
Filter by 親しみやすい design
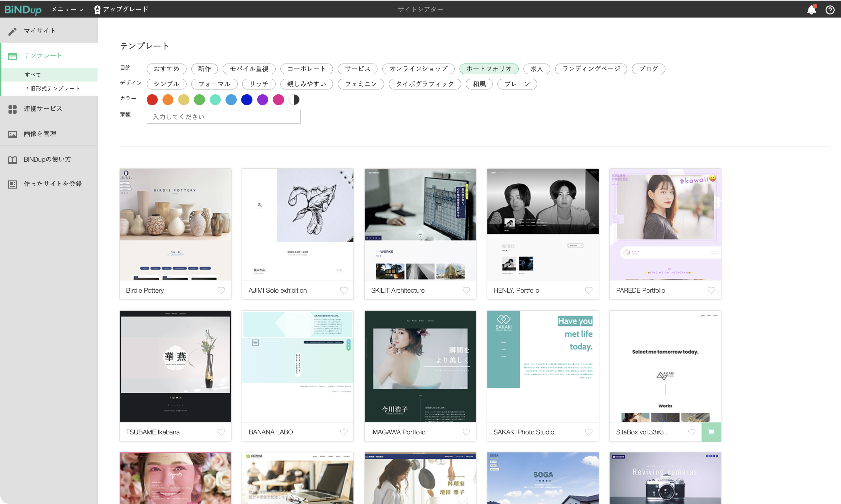tap(307, 84)
